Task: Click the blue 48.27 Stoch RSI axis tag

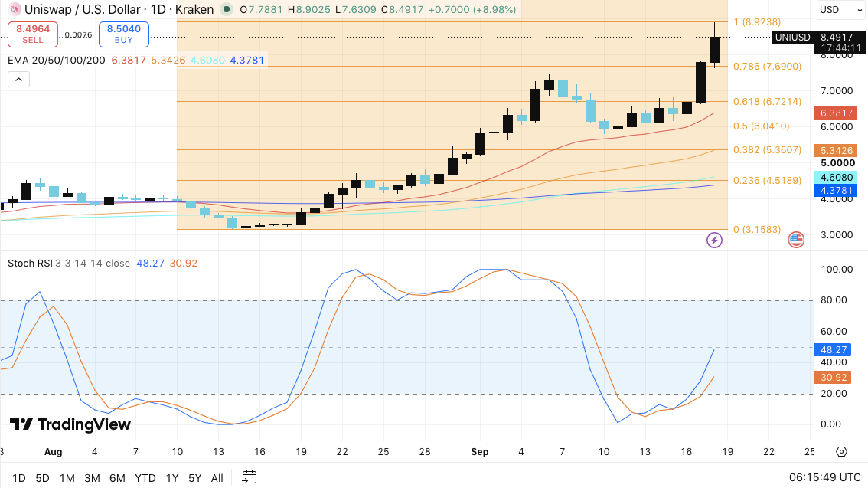Action: tap(833, 349)
